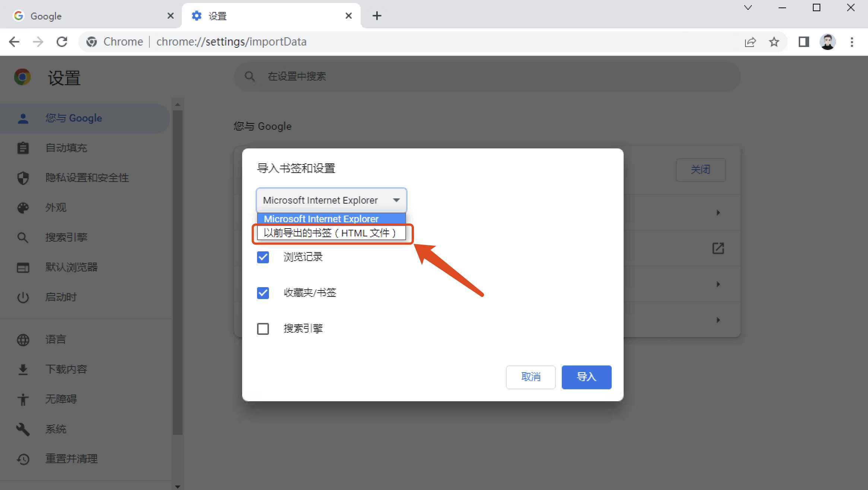Go back to the previous page
Image resolution: width=868 pixels, height=490 pixels.
click(x=14, y=42)
